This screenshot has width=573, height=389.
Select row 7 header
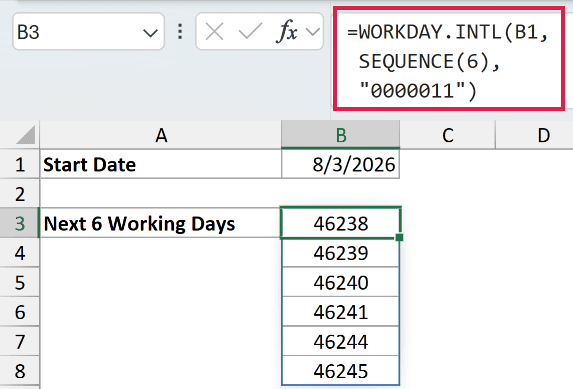click(20, 342)
